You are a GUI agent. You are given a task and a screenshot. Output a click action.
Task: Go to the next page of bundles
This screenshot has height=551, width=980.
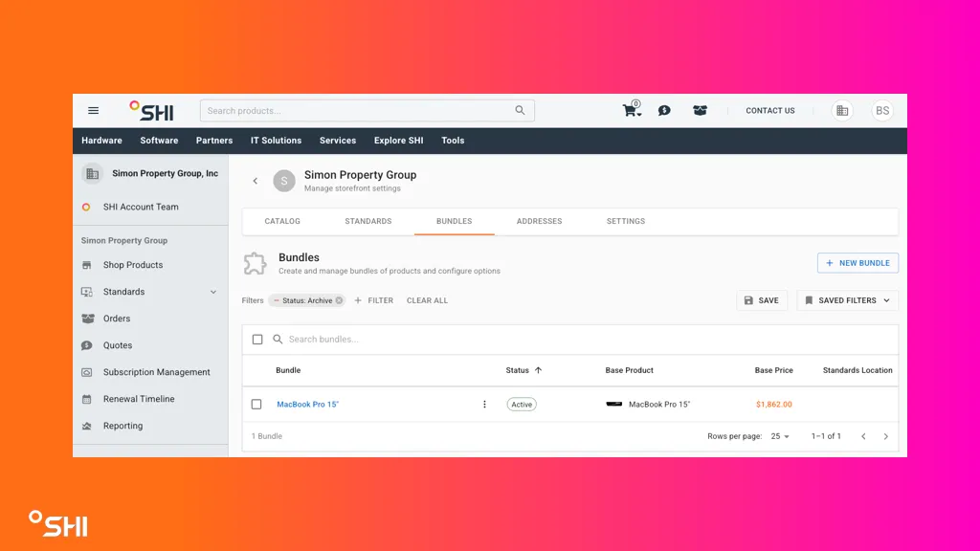[885, 436]
